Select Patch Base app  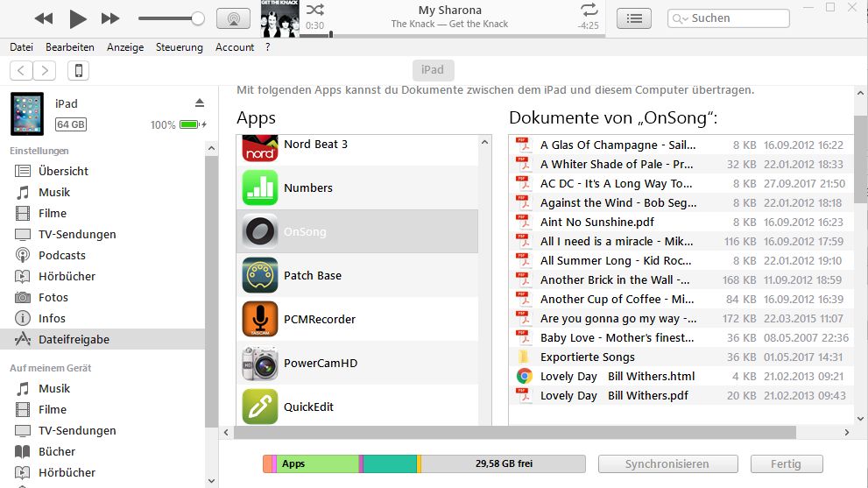point(357,275)
